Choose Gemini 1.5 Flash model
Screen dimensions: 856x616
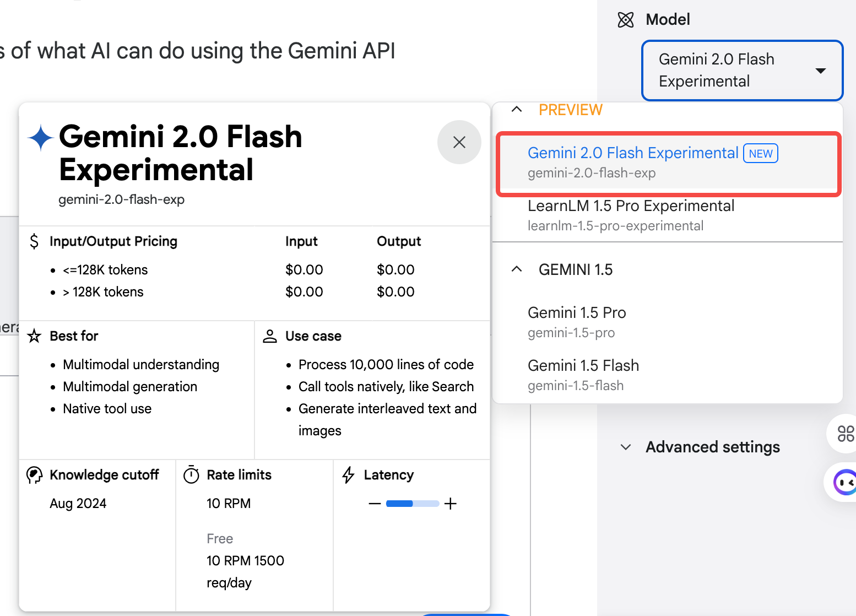click(x=668, y=375)
